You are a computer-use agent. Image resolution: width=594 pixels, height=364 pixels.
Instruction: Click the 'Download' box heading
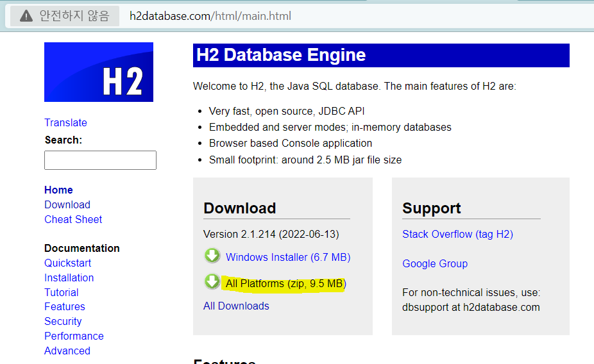point(239,208)
